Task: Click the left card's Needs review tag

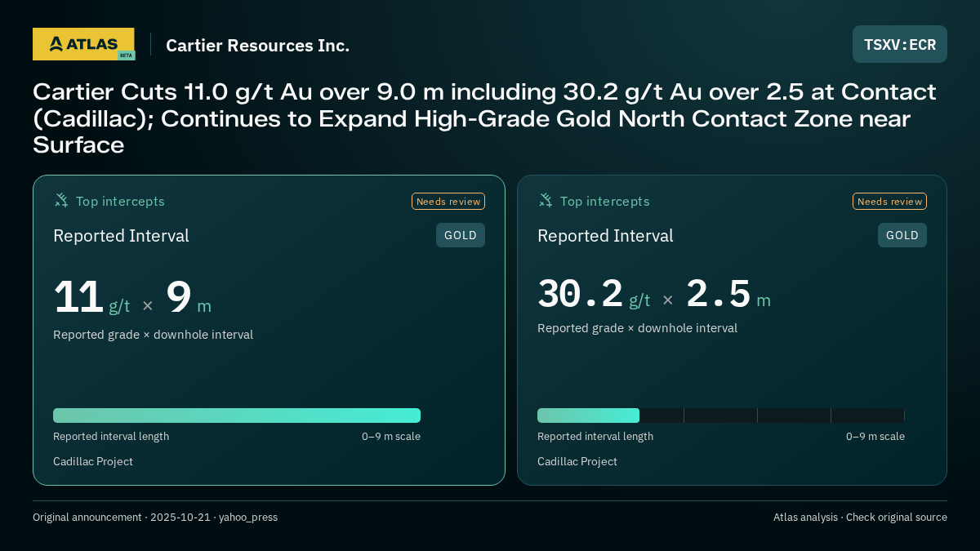Action: [x=448, y=202]
